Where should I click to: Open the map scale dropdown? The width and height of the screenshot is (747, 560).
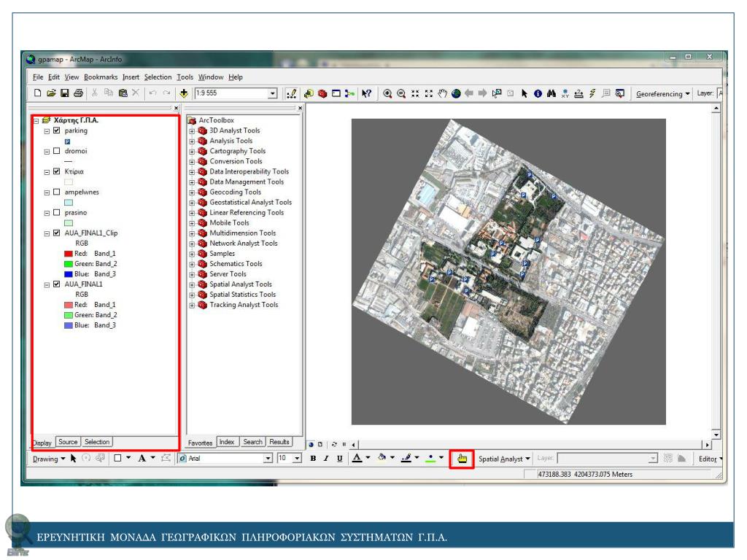273,93
